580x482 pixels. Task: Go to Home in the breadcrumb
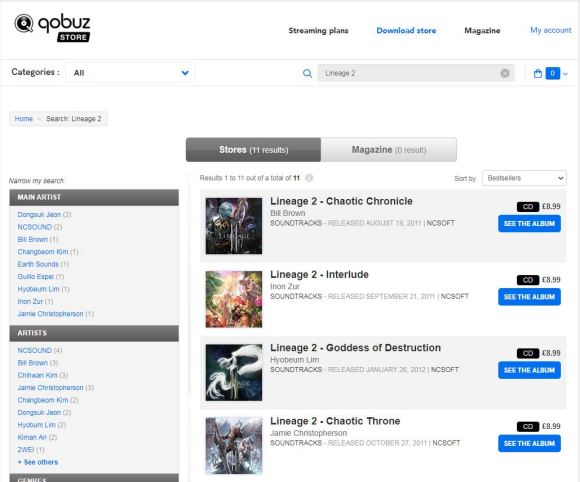24,119
